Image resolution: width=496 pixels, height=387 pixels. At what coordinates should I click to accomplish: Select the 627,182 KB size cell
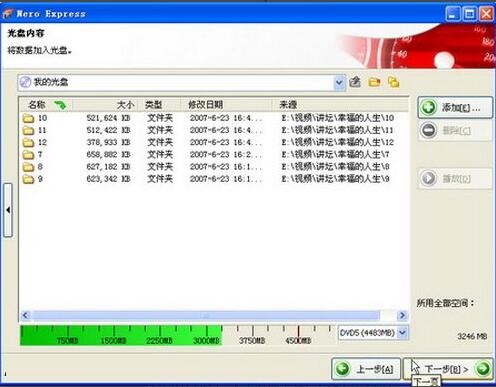coord(108,167)
